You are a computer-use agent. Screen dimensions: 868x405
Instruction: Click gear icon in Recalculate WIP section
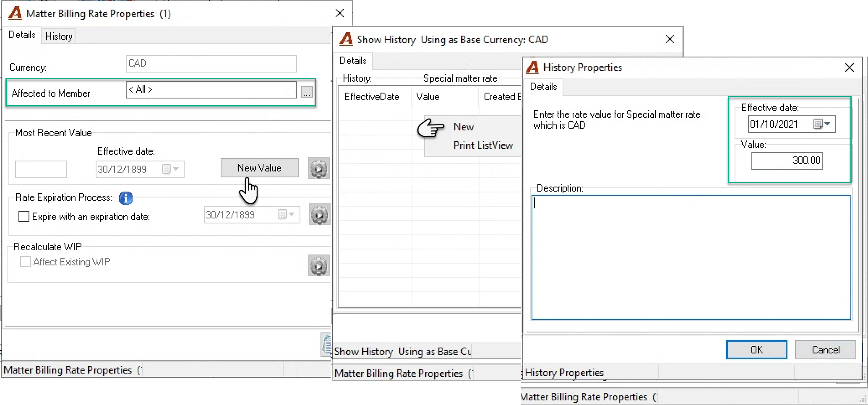(319, 266)
